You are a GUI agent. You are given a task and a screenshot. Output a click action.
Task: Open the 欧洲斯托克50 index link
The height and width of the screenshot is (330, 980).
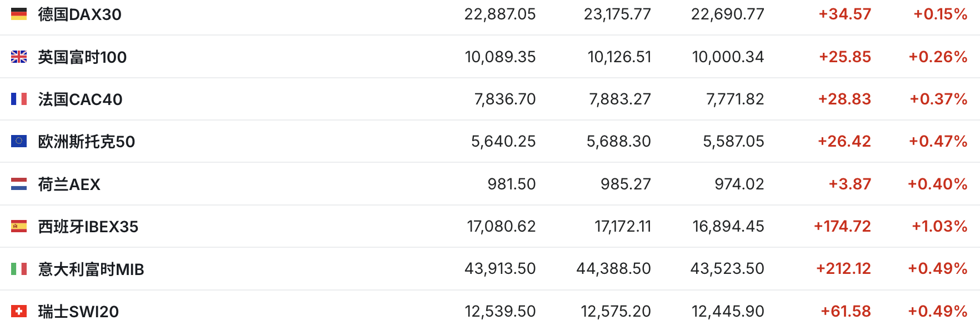(x=86, y=142)
